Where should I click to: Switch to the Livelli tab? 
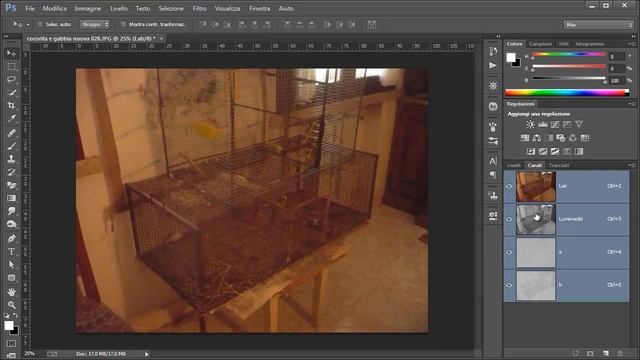point(513,165)
